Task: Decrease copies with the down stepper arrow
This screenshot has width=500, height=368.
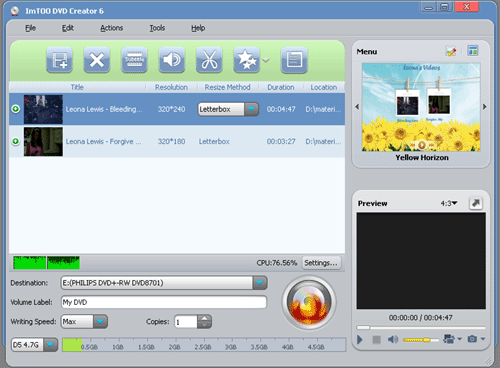Action: coord(204,325)
